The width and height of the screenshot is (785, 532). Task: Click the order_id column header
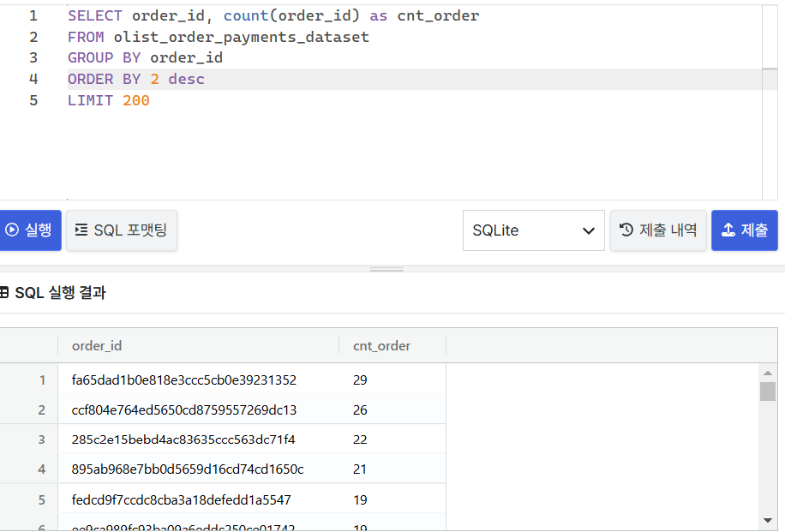tap(97, 345)
